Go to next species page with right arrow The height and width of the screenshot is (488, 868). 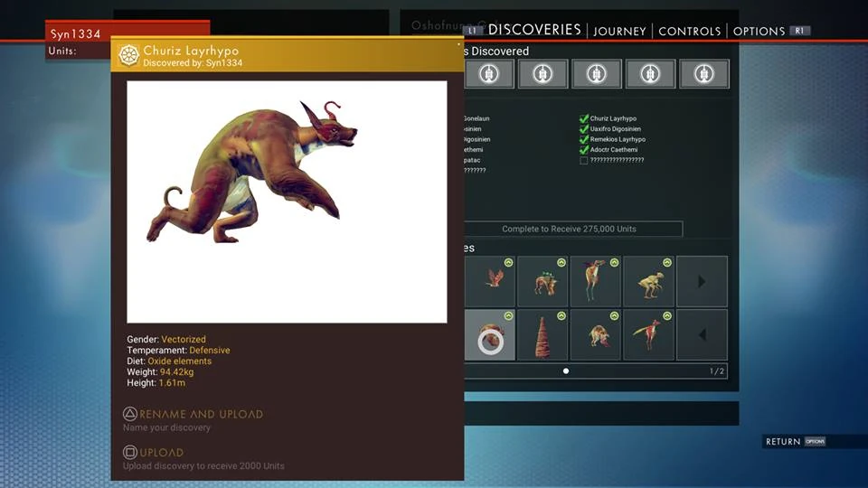point(702,281)
